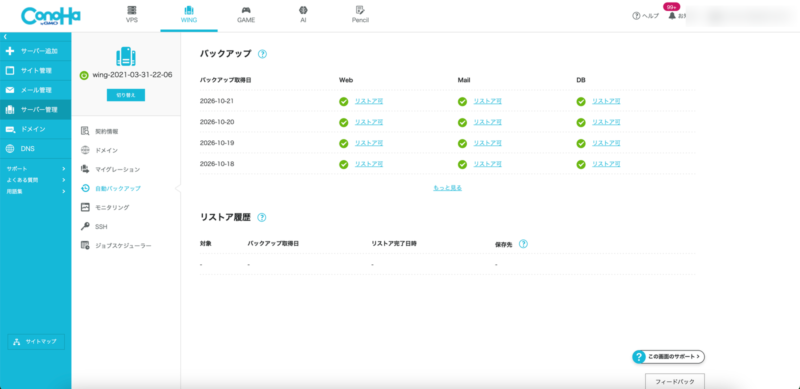
Task: Restore Web backup from 2026-10-18
Action: 369,164
